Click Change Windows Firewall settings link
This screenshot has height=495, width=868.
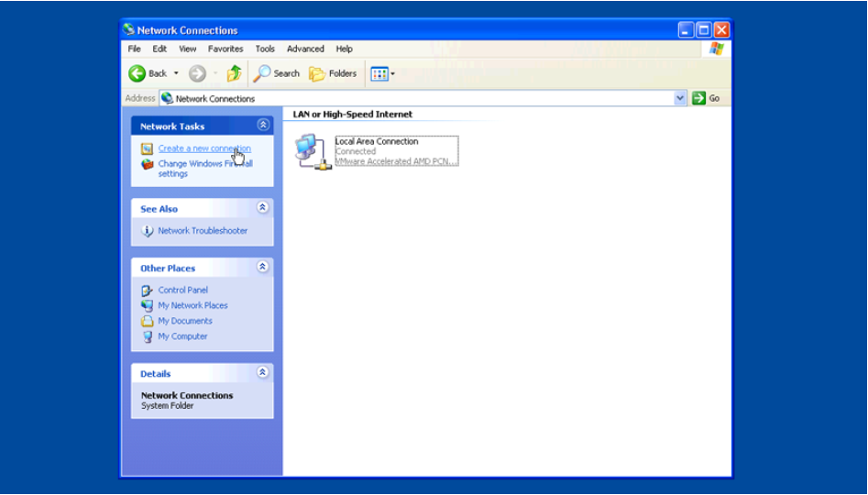coord(205,169)
